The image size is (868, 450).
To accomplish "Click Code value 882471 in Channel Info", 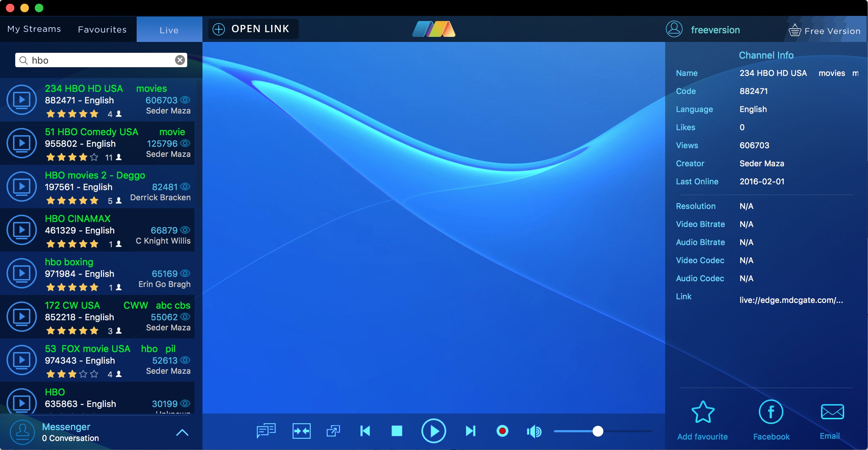I will [x=753, y=91].
